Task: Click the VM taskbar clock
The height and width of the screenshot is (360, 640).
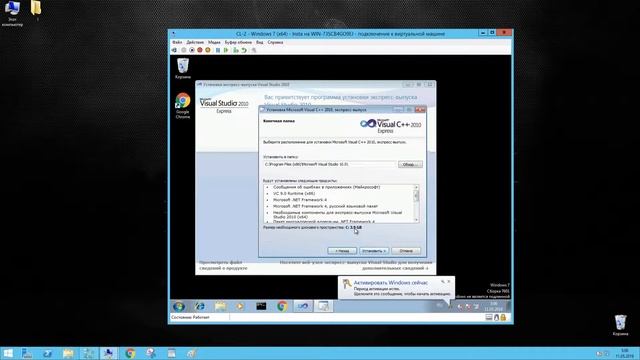Action: pyautogui.click(x=493, y=306)
